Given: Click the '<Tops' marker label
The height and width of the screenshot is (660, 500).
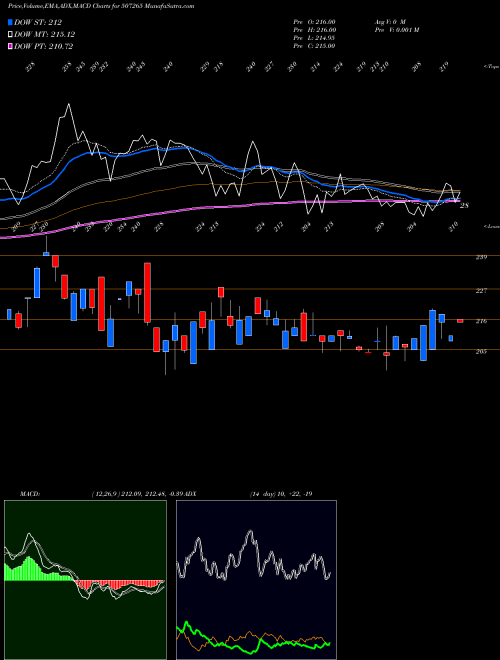Looking at the screenshot, I should tap(491, 67).
